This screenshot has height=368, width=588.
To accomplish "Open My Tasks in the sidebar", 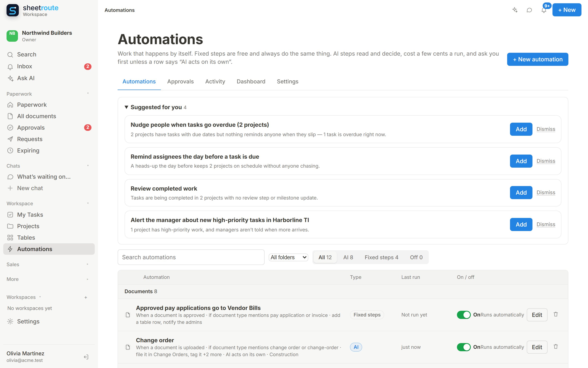I will click(x=49, y=215).
